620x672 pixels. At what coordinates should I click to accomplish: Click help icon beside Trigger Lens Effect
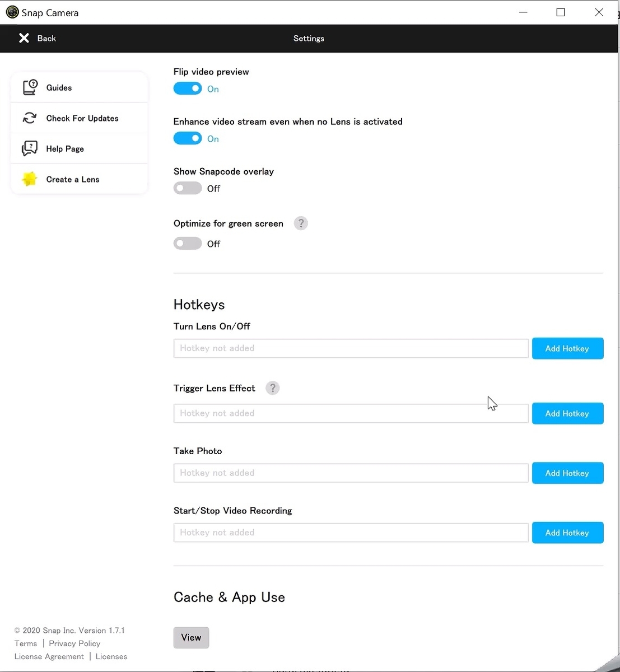(x=272, y=388)
